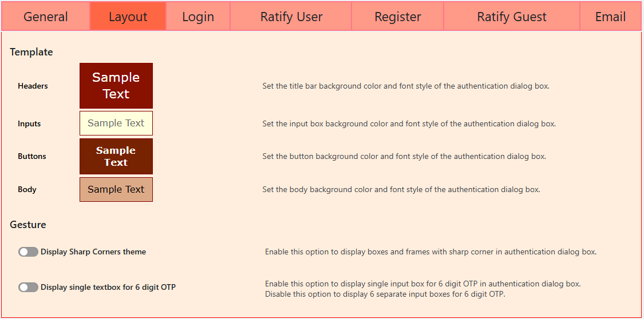Viewport: 644px width, 319px height.
Task: Open the General tab
Action: pos(46,17)
